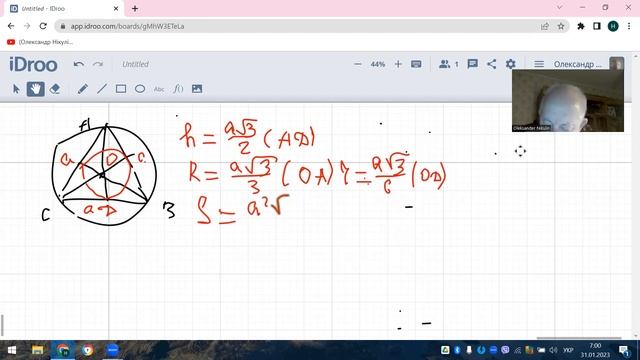
Task: Open File Explorer from taskbar
Action: [x=38, y=350]
